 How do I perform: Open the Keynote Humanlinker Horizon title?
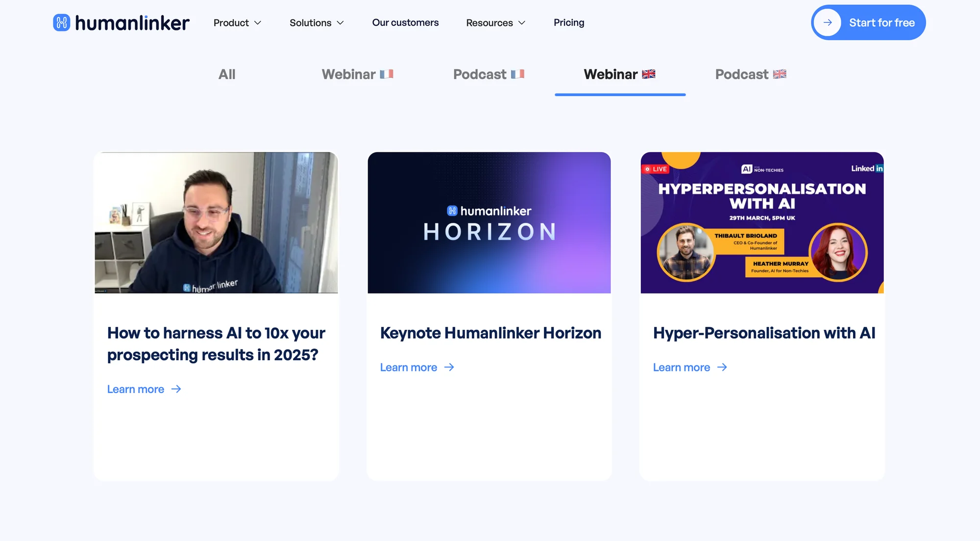pos(490,333)
